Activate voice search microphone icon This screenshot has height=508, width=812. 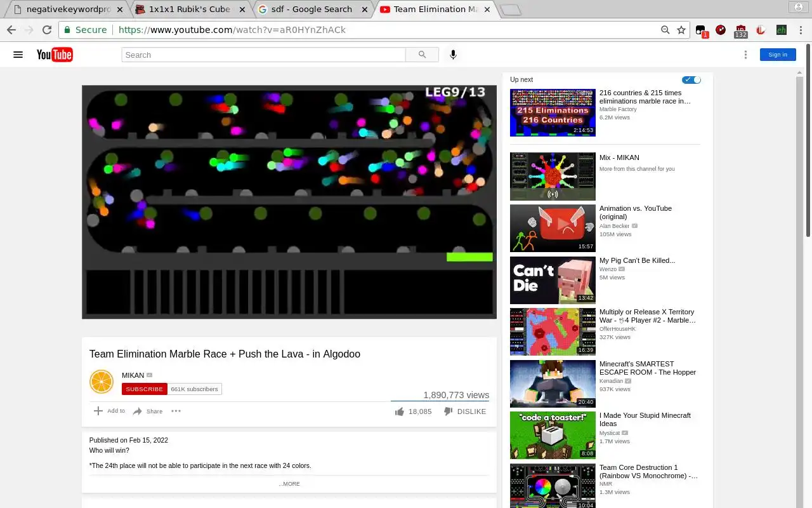click(x=453, y=55)
